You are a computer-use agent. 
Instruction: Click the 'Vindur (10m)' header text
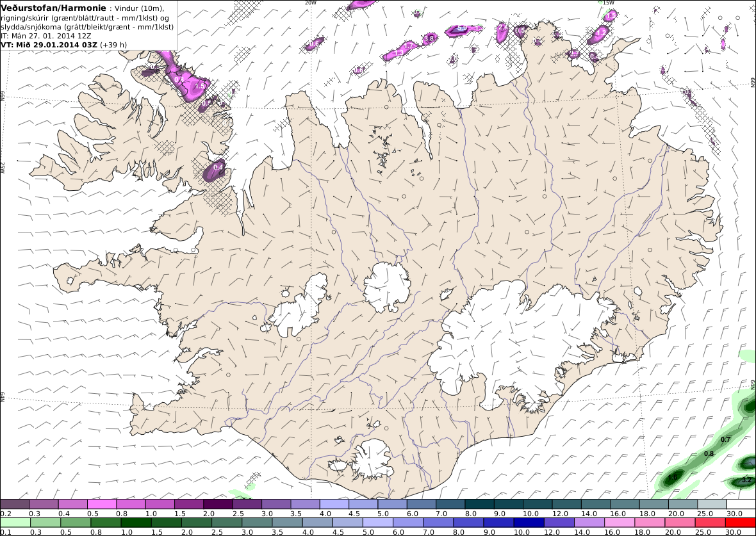(x=139, y=8)
